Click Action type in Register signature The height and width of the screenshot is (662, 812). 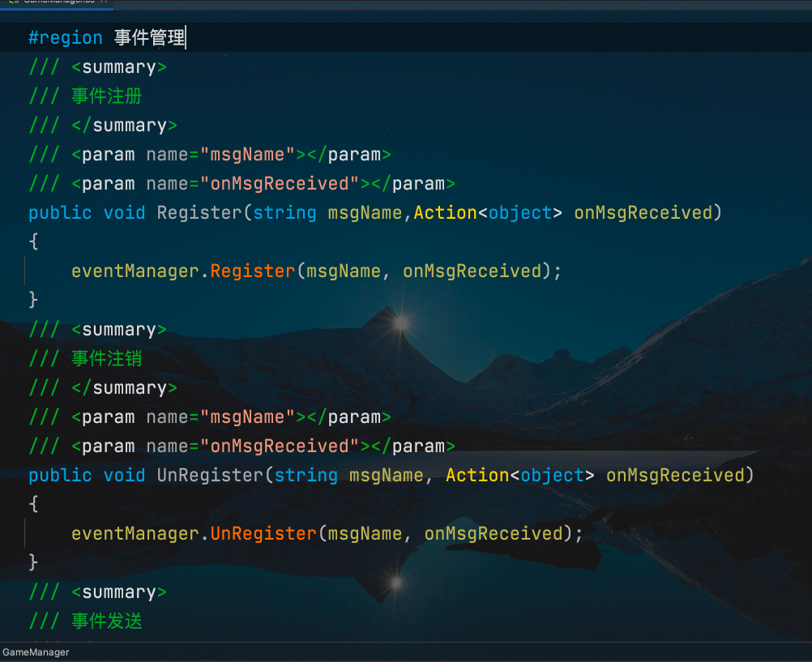coord(445,213)
